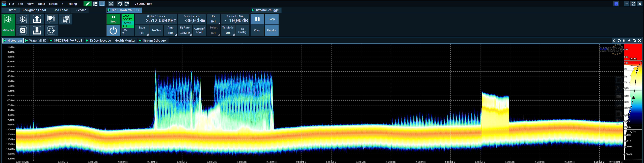Toggle Loop in Stream Debugger
644x163 pixels.
(x=272, y=19)
